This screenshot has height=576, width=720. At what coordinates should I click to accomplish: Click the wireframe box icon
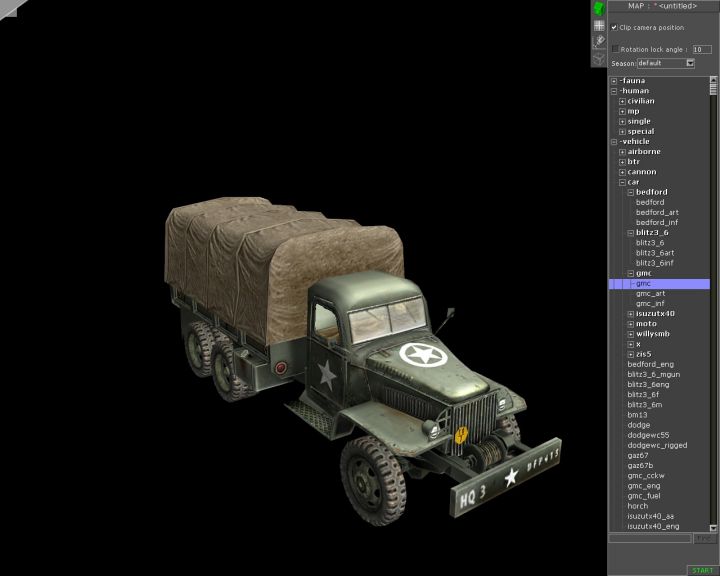[599, 58]
